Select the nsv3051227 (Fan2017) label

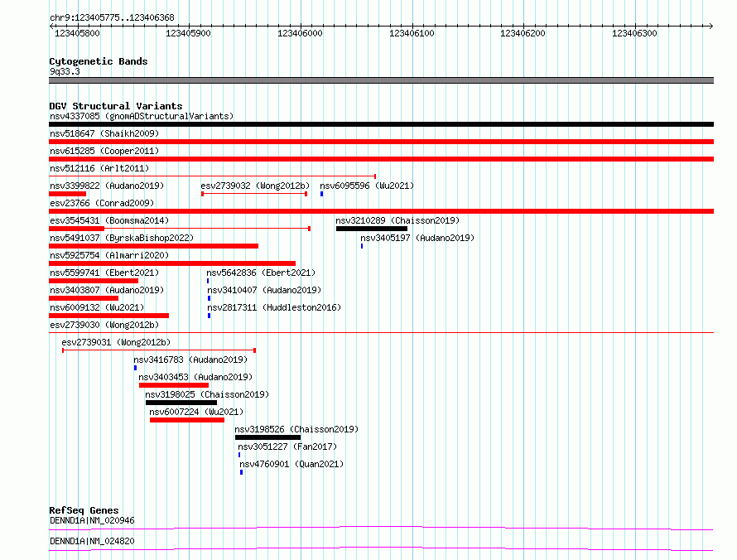pos(287,447)
